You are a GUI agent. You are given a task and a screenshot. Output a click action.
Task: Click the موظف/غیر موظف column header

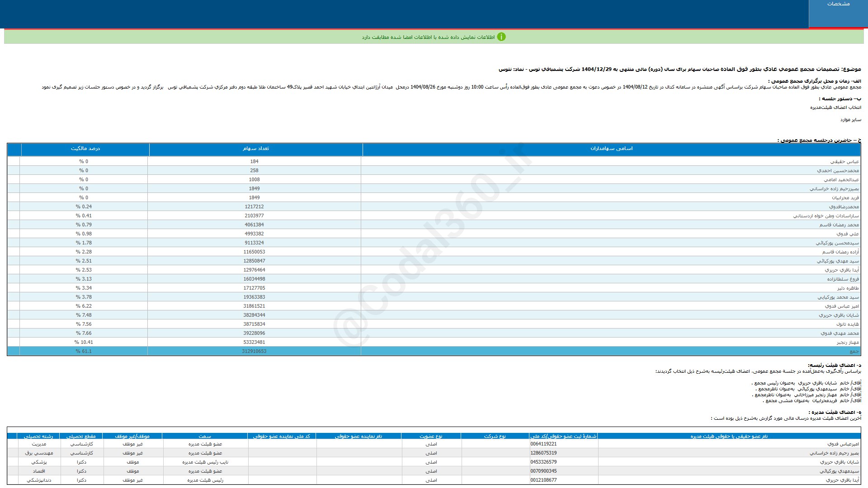point(132,436)
